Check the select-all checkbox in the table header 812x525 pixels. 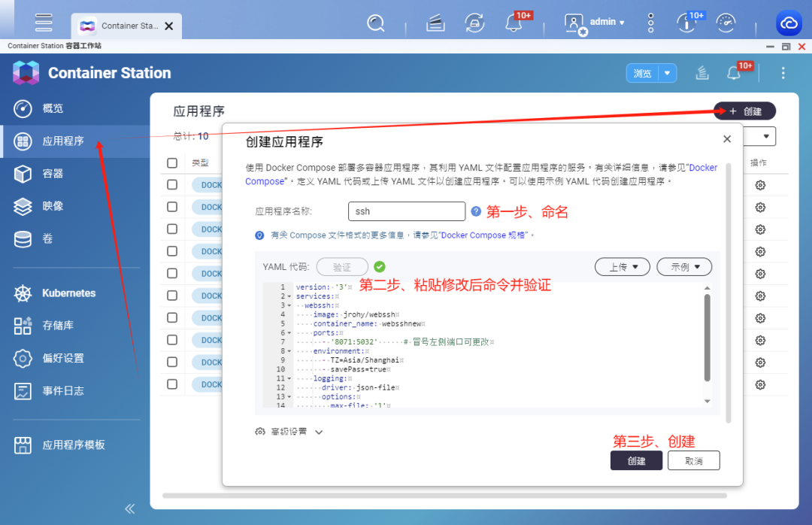172,162
